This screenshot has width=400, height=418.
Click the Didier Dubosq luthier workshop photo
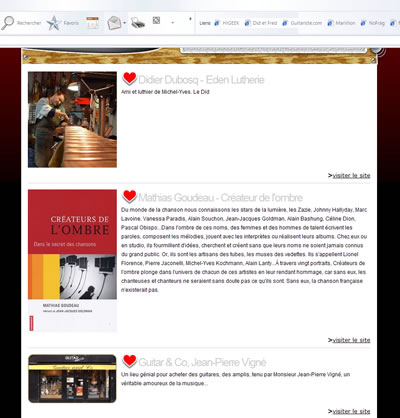pyautogui.click(x=72, y=119)
